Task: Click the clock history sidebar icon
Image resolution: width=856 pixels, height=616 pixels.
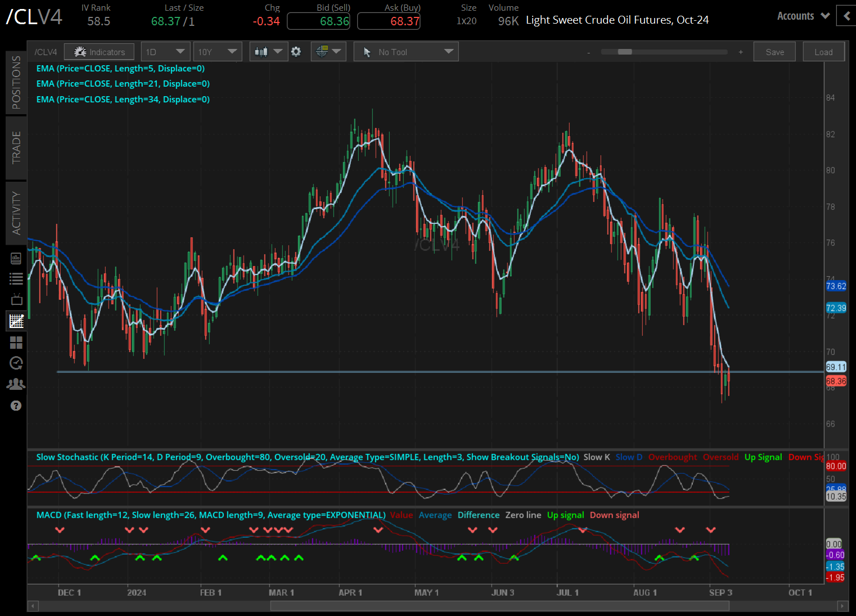Action: [16, 363]
